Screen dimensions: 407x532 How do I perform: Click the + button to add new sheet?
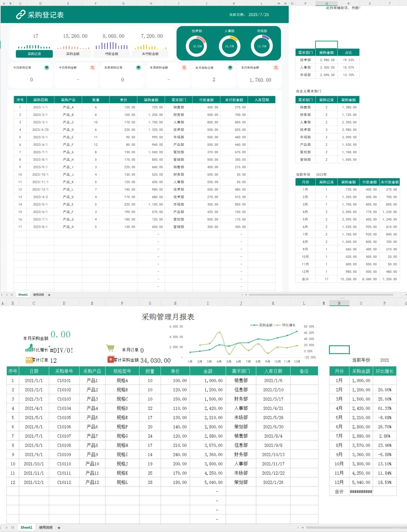coord(49,294)
